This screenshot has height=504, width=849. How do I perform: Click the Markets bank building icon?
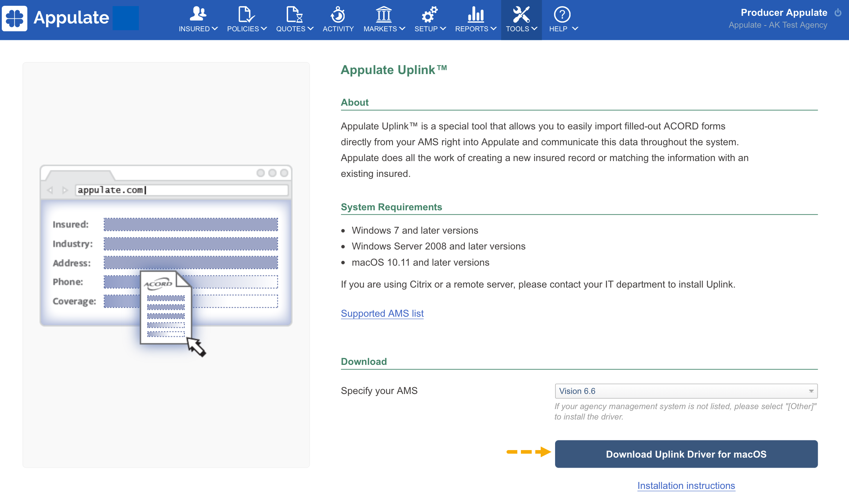click(x=384, y=14)
